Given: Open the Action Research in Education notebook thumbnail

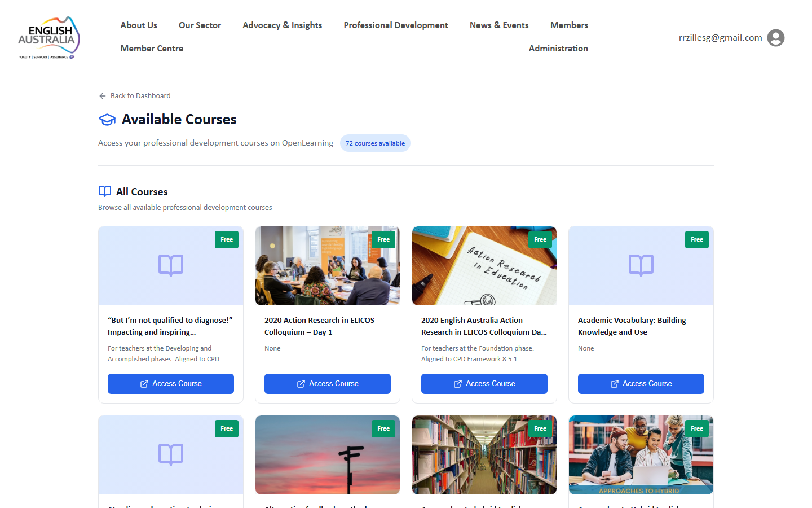Looking at the screenshot, I should [484, 266].
